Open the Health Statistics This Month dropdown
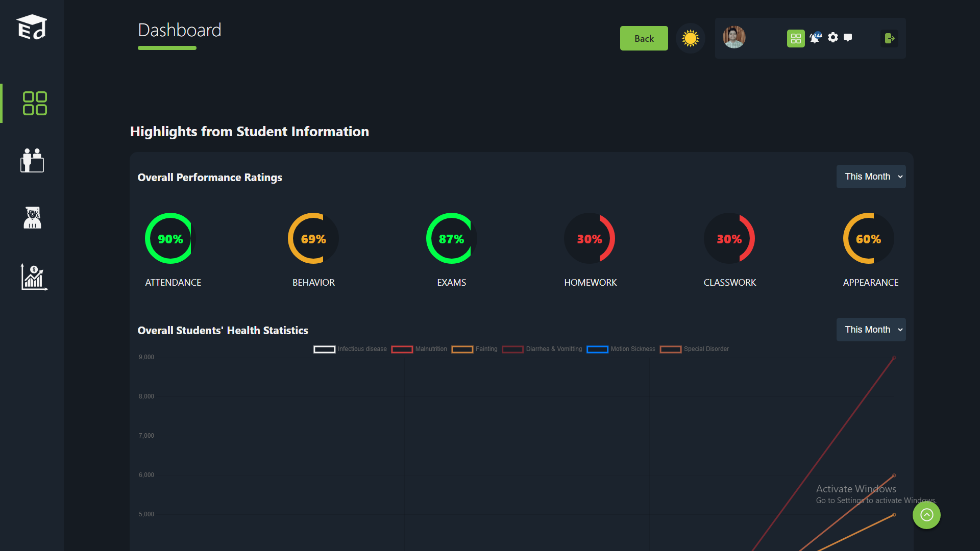980x551 pixels. (871, 330)
